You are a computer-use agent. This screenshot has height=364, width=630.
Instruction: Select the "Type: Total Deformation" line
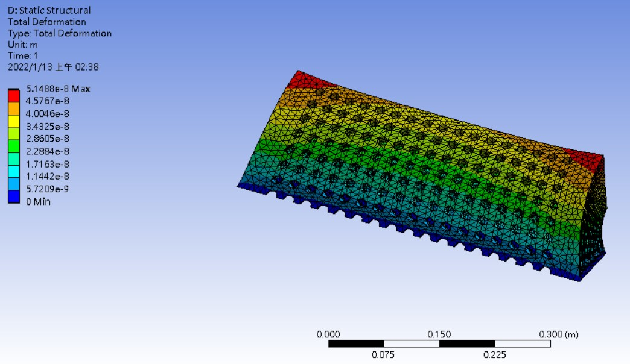pyautogui.click(x=60, y=33)
